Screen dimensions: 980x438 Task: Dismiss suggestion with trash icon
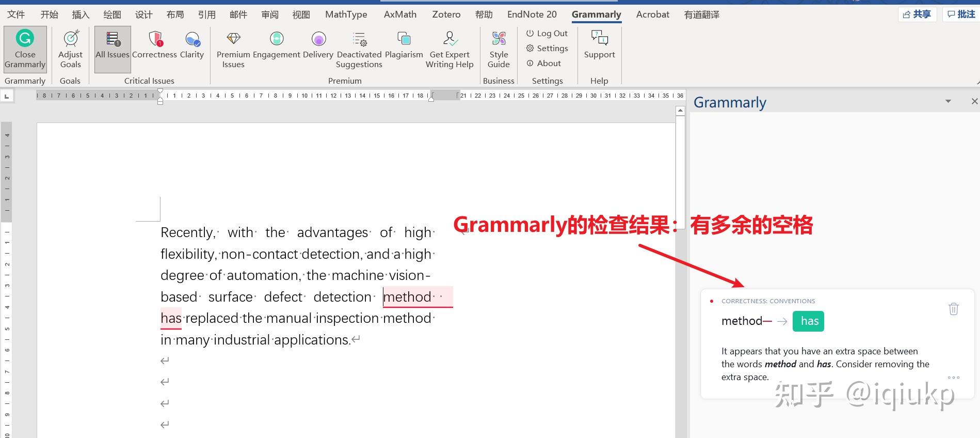(x=953, y=309)
